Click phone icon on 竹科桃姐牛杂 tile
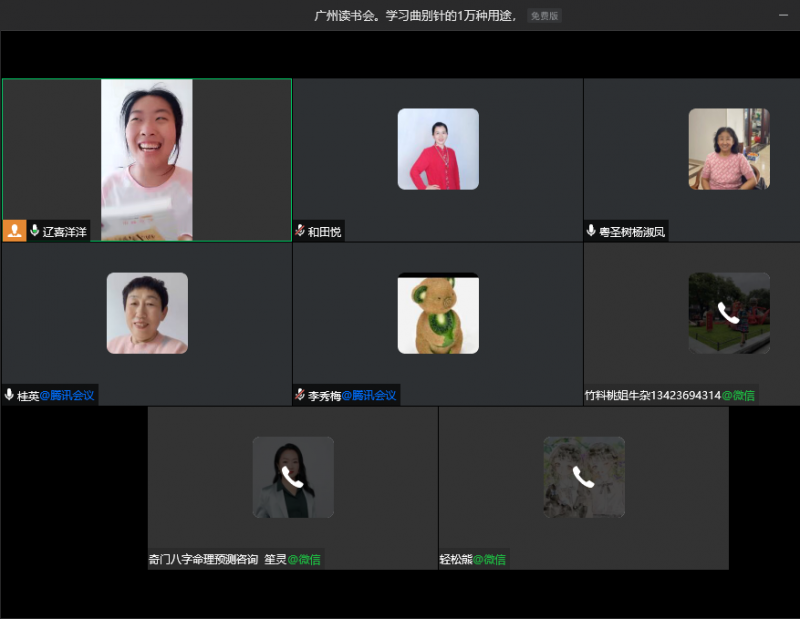Viewport: 800px width, 619px height. [x=729, y=313]
